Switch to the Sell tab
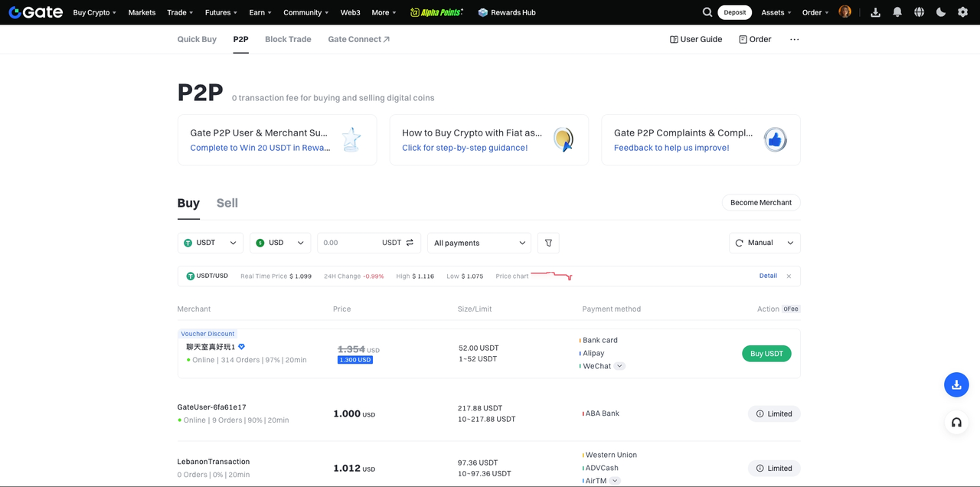The image size is (980, 487). point(227,203)
